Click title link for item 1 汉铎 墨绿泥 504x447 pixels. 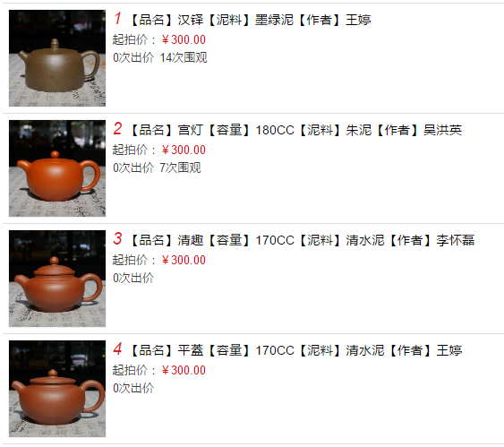pyautogui.click(x=250, y=20)
